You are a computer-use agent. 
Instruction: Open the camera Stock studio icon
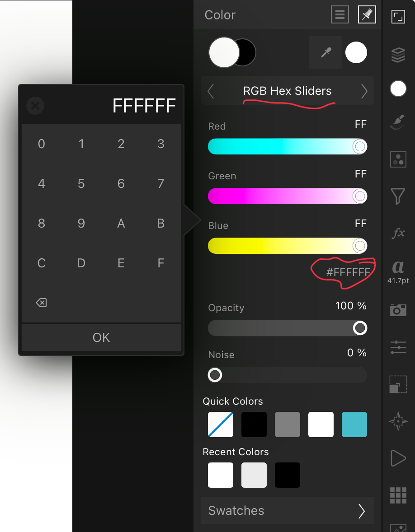(398, 310)
